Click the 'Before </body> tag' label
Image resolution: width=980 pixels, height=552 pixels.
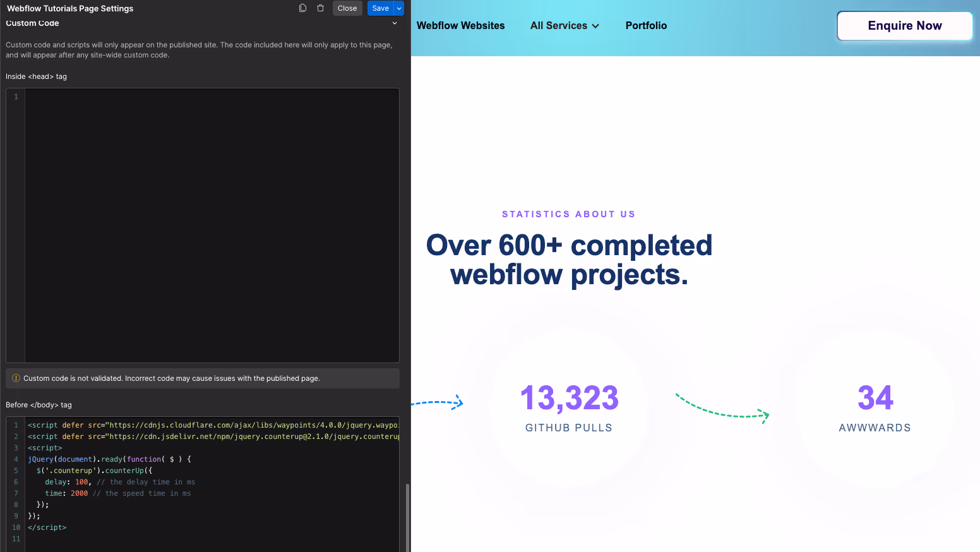(x=39, y=405)
